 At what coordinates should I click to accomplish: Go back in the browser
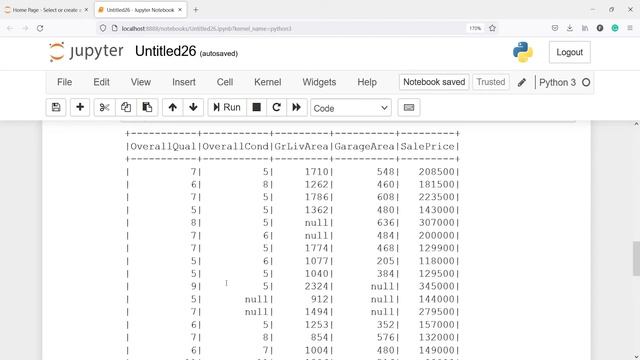click(x=10, y=28)
